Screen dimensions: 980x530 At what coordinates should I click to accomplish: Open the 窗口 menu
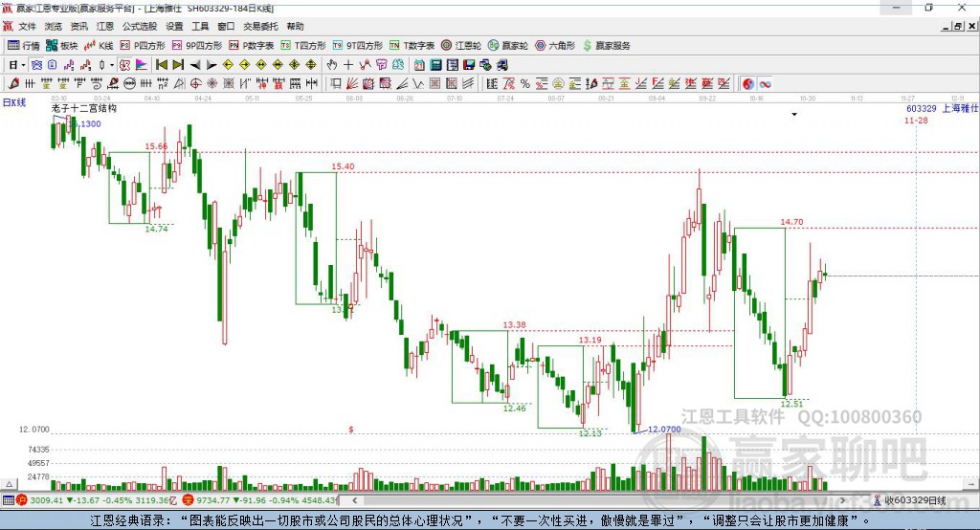coord(226,26)
